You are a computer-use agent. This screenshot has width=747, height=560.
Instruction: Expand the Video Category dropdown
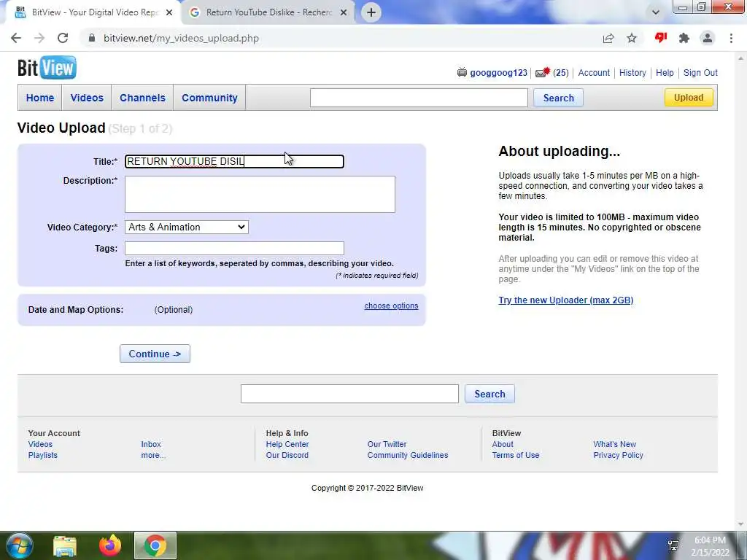(x=187, y=227)
